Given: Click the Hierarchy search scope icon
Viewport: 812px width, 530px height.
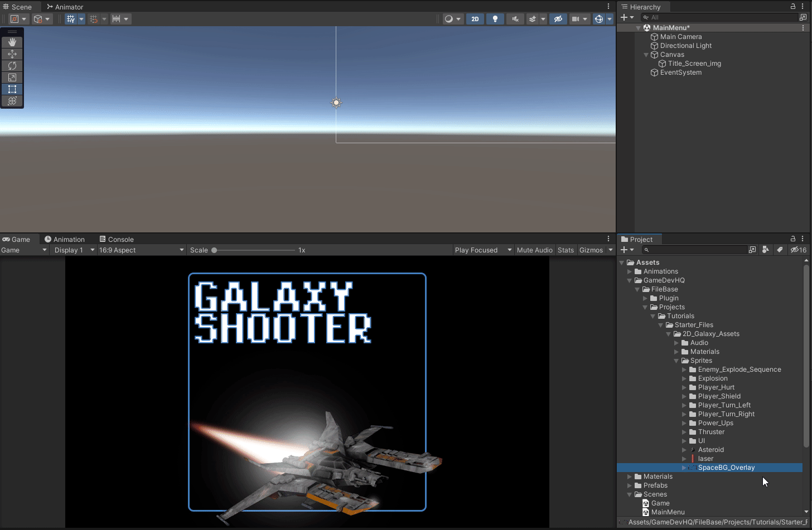Looking at the screenshot, I should tap(803, 17).
